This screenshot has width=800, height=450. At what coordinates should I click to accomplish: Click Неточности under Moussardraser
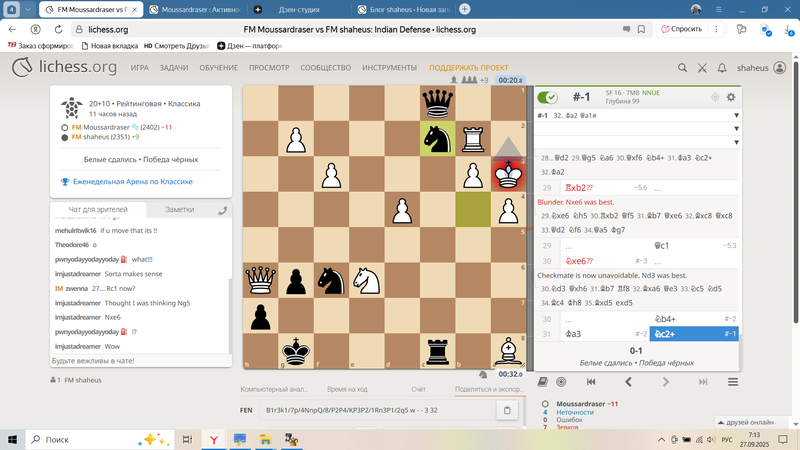[575, 412]
